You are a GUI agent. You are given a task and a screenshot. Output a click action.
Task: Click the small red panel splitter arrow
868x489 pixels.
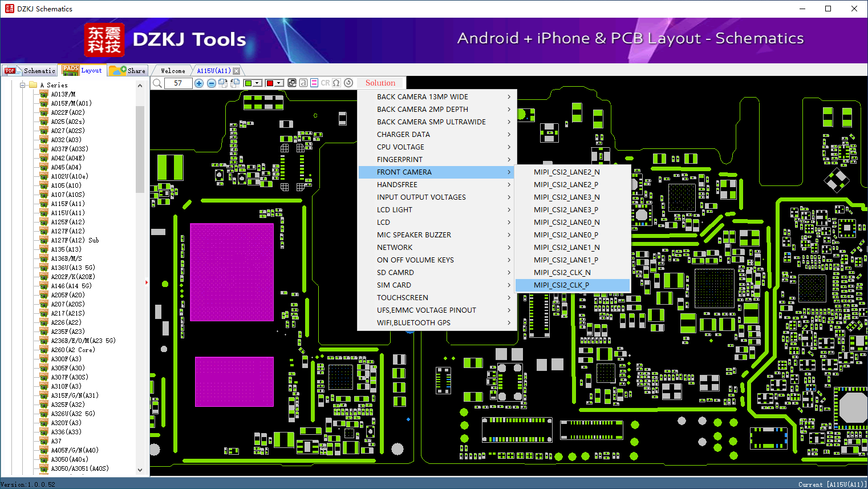point(147,282)
